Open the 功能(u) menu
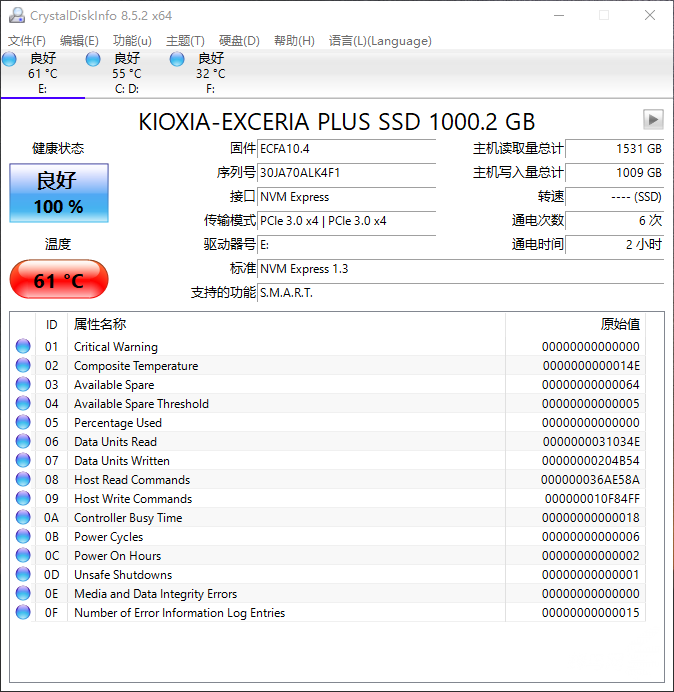 point(132,41)
